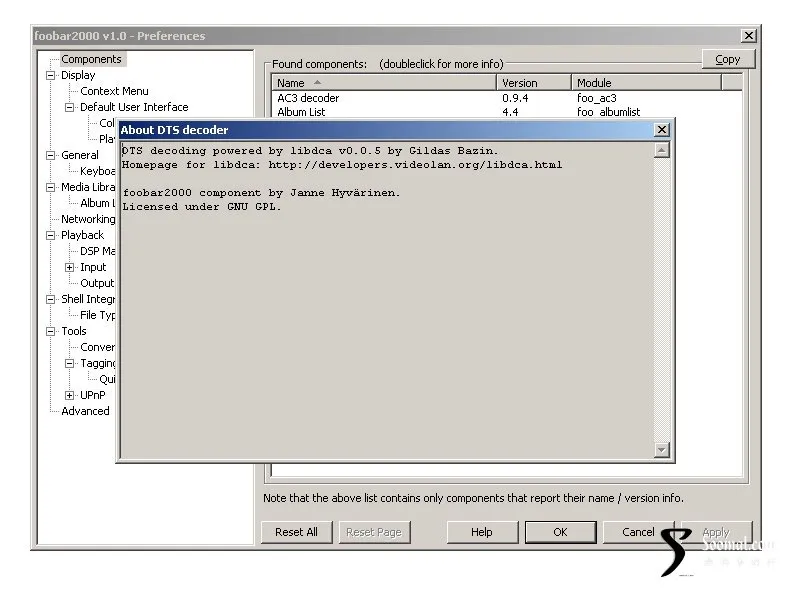This screenshot has height=600, width=800.
Task: Select the Playback preferences page
Action: click(83, 235)
